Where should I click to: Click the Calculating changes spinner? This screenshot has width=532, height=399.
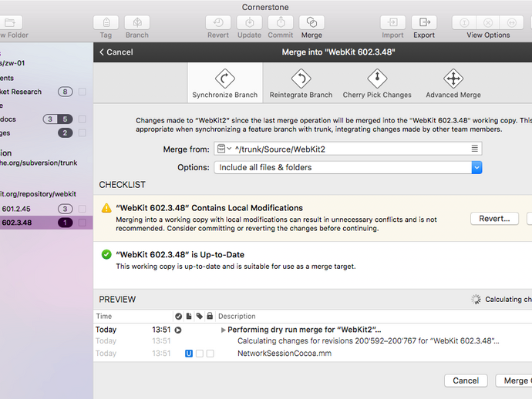click(476, 299)
